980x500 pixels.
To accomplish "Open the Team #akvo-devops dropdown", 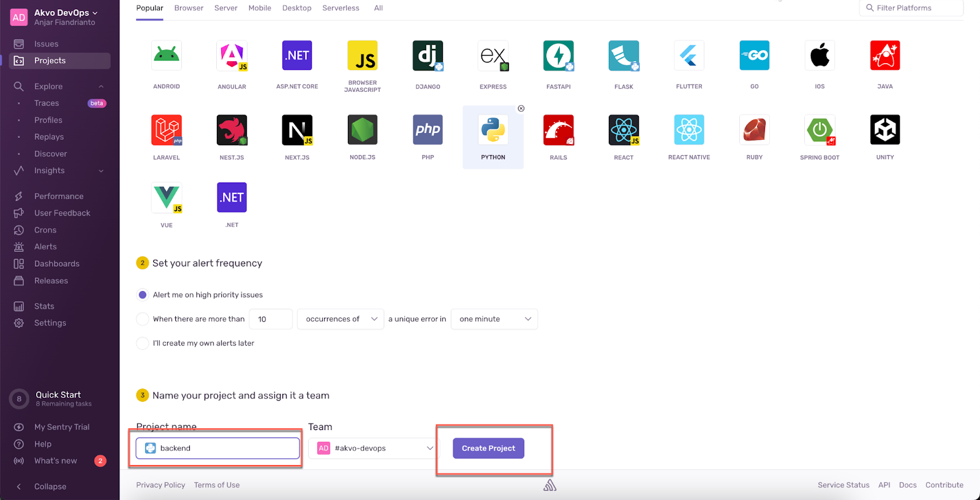I will 374,449.
